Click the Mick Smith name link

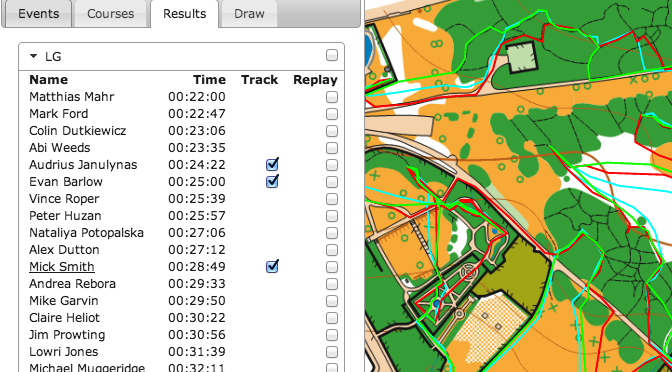[x=62, y=267]
